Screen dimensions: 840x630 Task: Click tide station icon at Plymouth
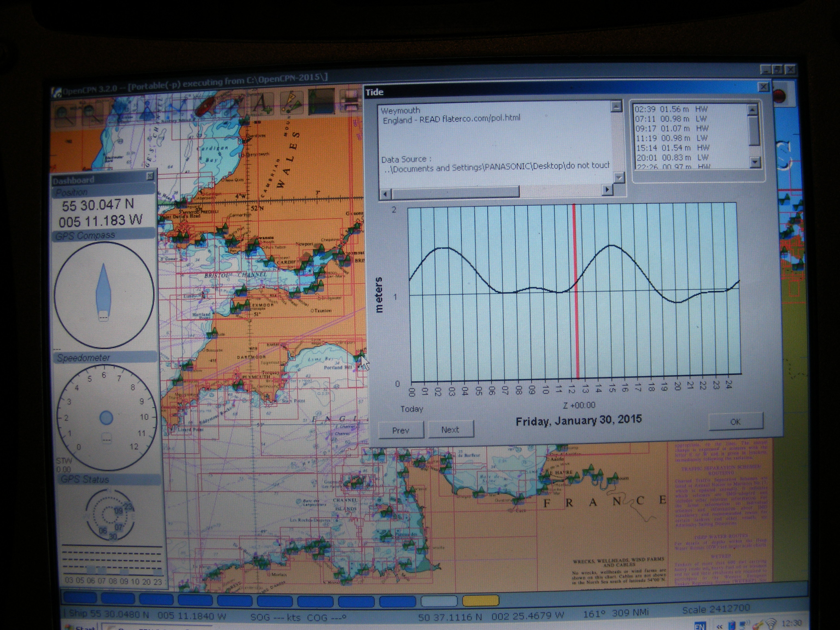(238, 386)
